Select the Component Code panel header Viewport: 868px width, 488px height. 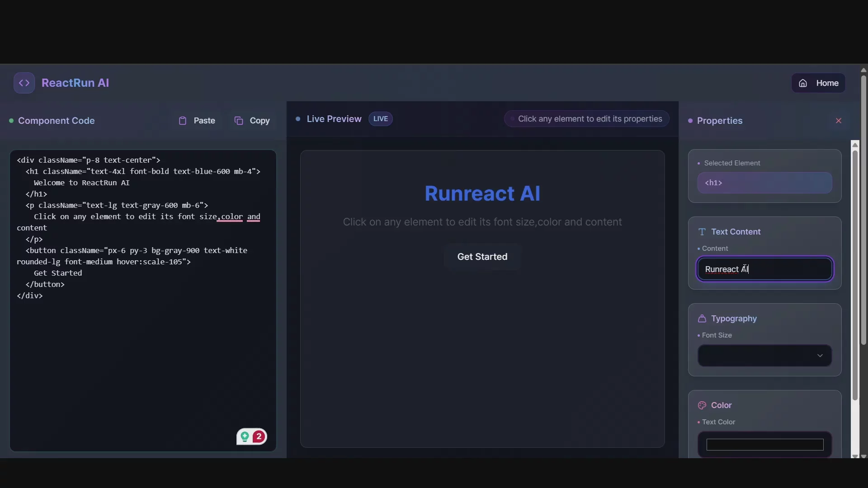click(56, 120)
